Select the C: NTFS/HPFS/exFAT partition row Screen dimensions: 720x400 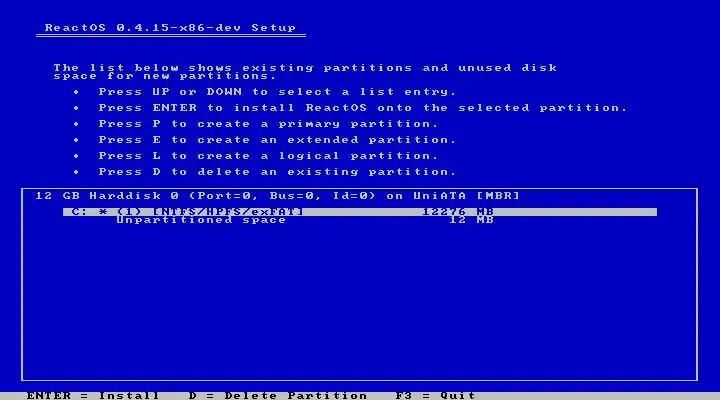[360, 212]
